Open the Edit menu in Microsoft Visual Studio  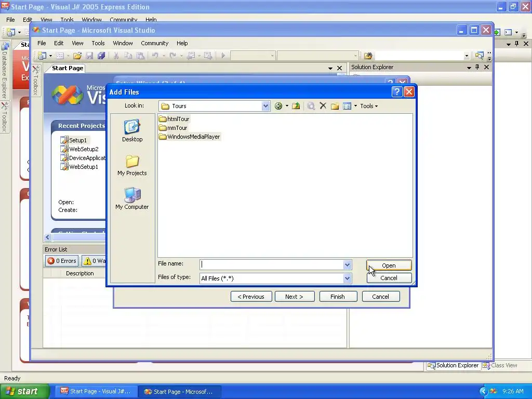59,44
